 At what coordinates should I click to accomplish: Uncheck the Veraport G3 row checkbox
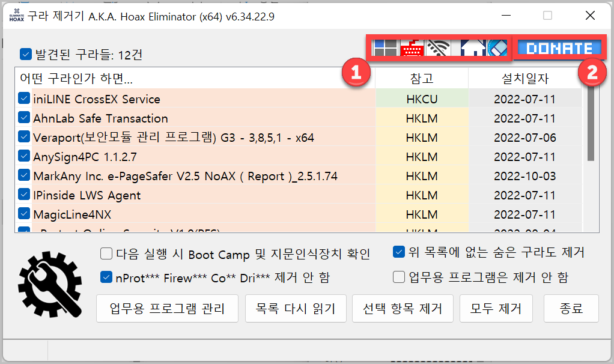pyautogui.click(x=24, y=136)
